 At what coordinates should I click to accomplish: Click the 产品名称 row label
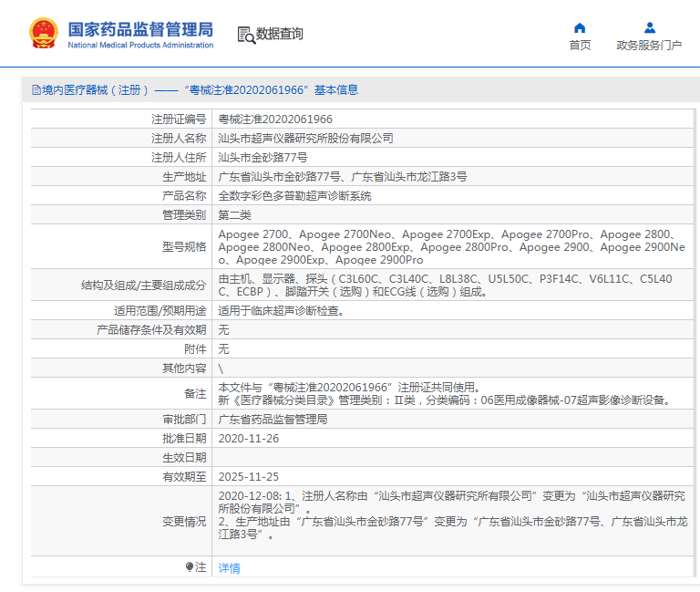click(184, 196)
